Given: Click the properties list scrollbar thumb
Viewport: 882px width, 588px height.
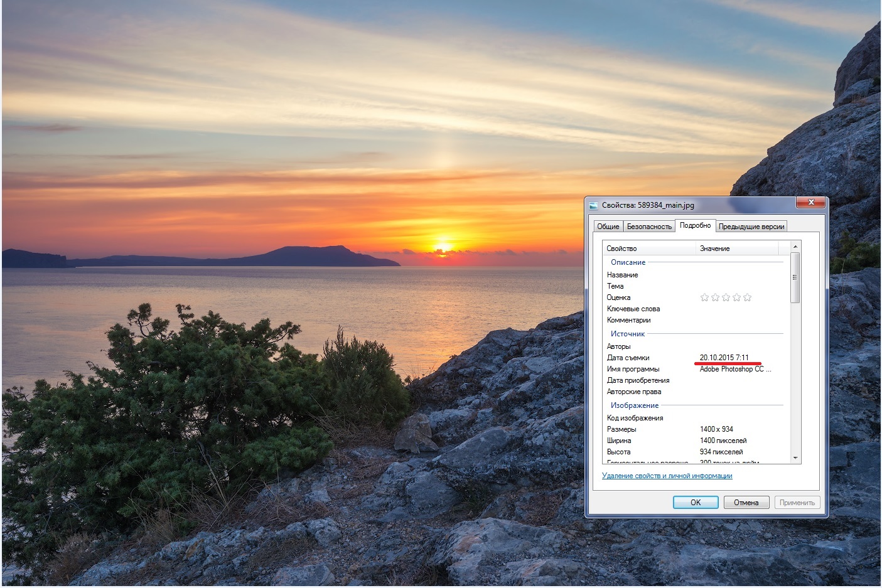Looking at the screenshot, I should pyautogui.click(x=795, y=277).
